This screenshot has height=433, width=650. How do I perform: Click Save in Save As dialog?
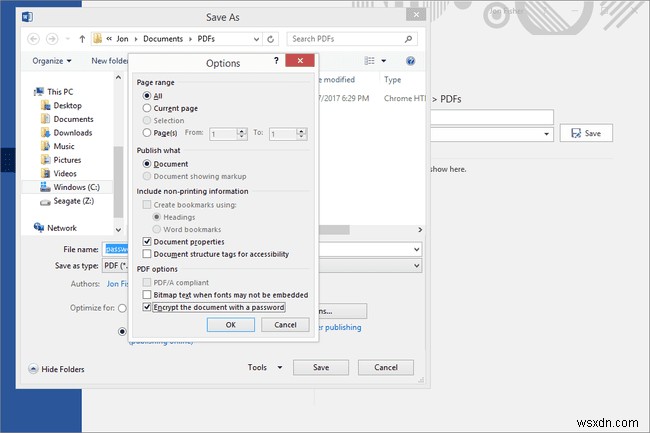click(x=321, y=367)
